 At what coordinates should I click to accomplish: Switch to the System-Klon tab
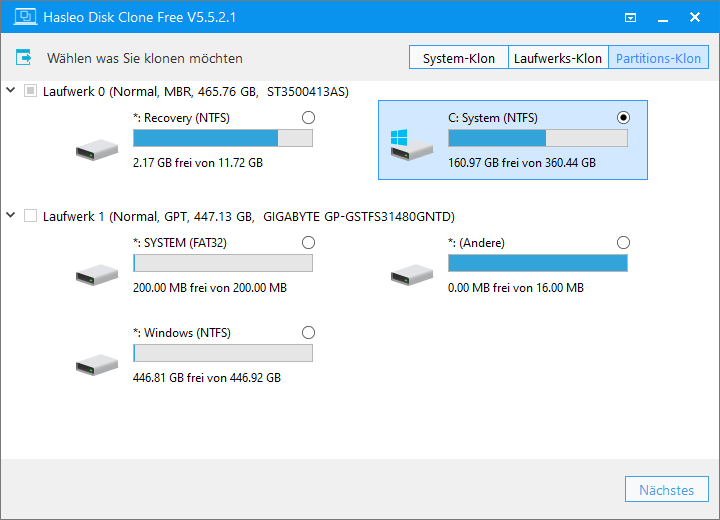click(459, 58)
